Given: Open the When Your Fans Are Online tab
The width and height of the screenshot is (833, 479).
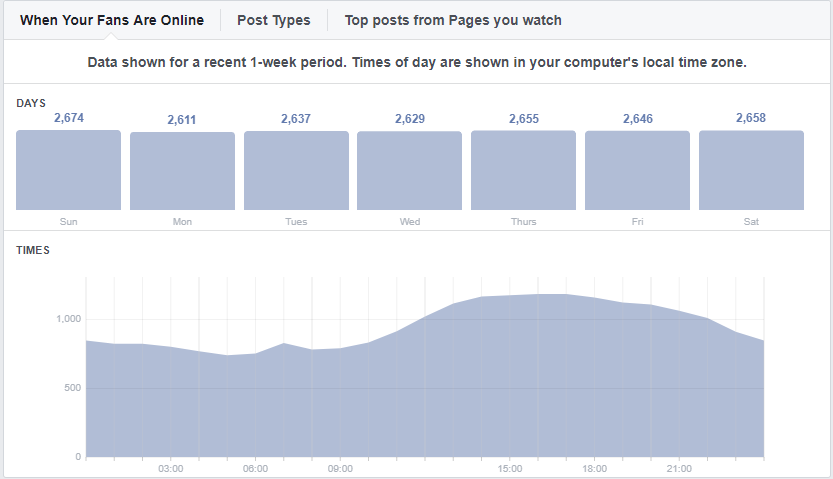Looking at the screenshot, I should [x=112, y=20].
